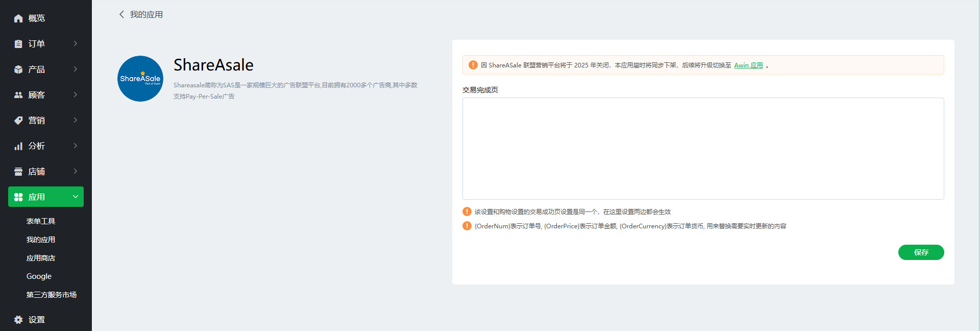Screen dimensions: 980x331
Task: Focus the 交易完成页 text area
Action: [x=703, y=148]
